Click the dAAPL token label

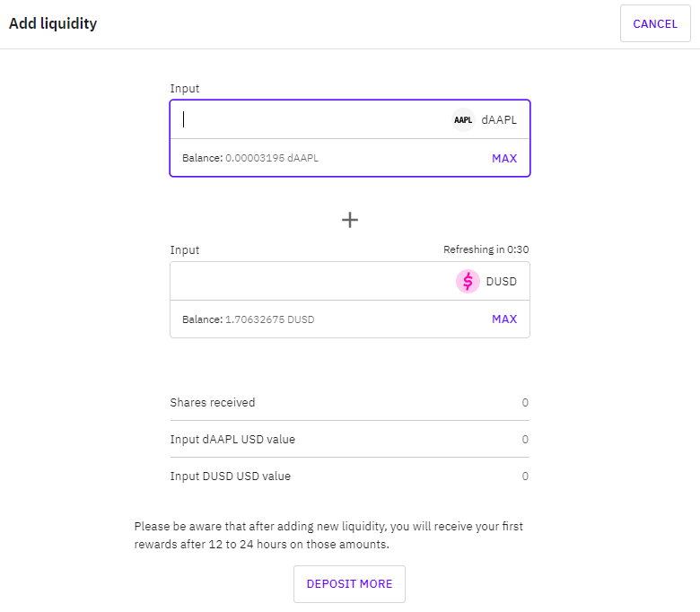(499, 119)
